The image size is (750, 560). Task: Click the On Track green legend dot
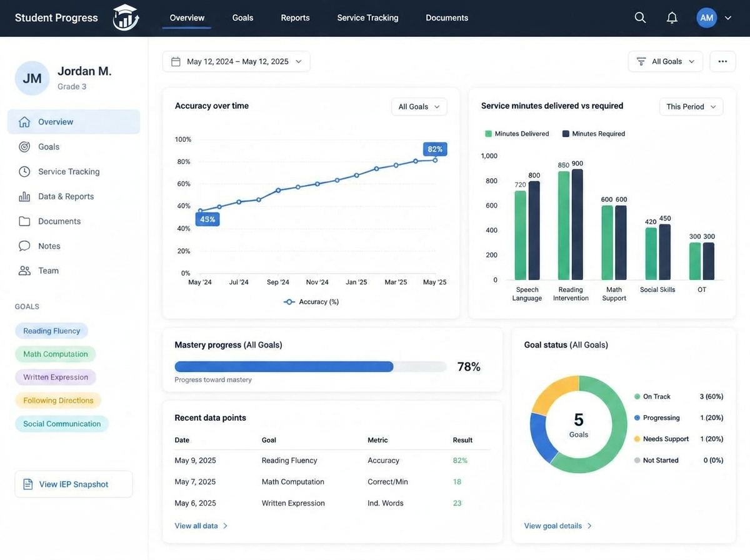(x=637, y=397)
